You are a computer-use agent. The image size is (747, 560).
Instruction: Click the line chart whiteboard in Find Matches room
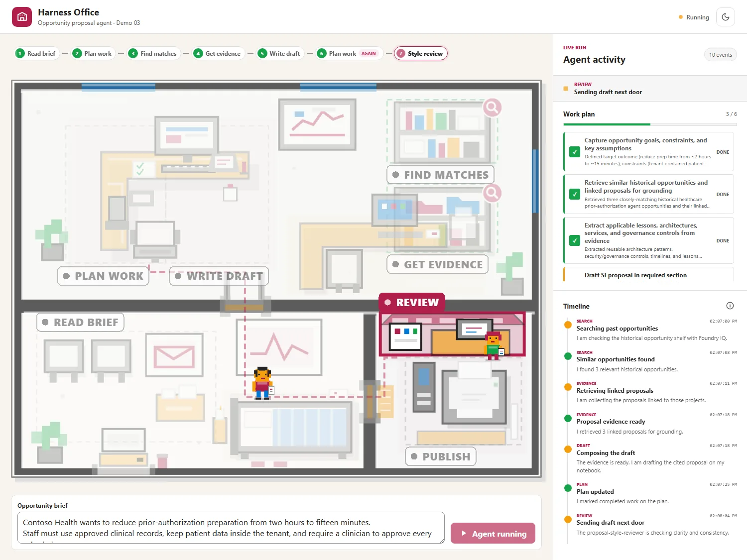(x=317, y=124)
